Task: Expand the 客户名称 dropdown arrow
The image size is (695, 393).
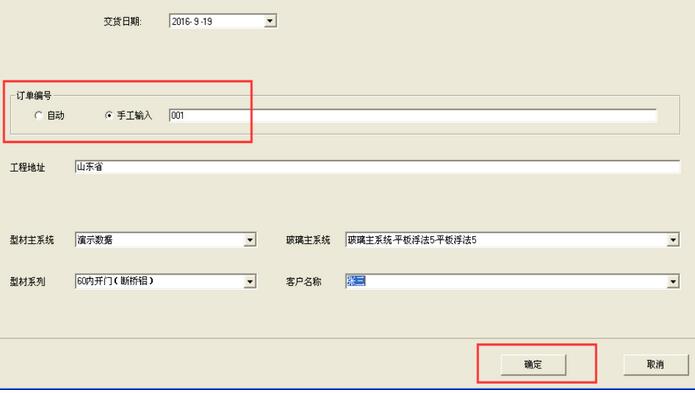Action: point(673,281)
